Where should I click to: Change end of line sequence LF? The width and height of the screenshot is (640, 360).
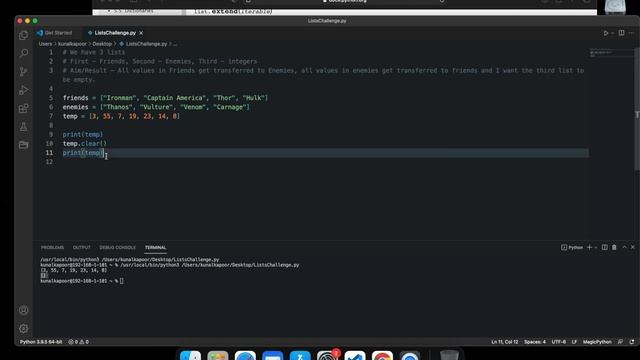tap(574, 342)
